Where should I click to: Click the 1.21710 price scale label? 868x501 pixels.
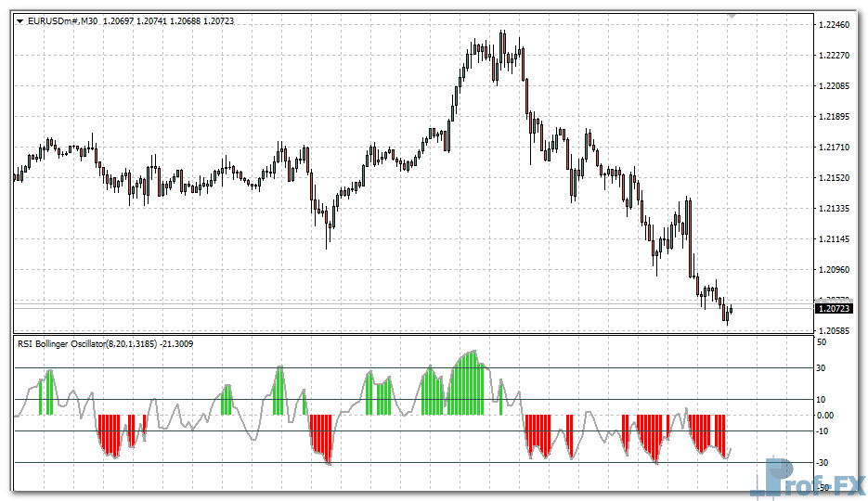833,148
